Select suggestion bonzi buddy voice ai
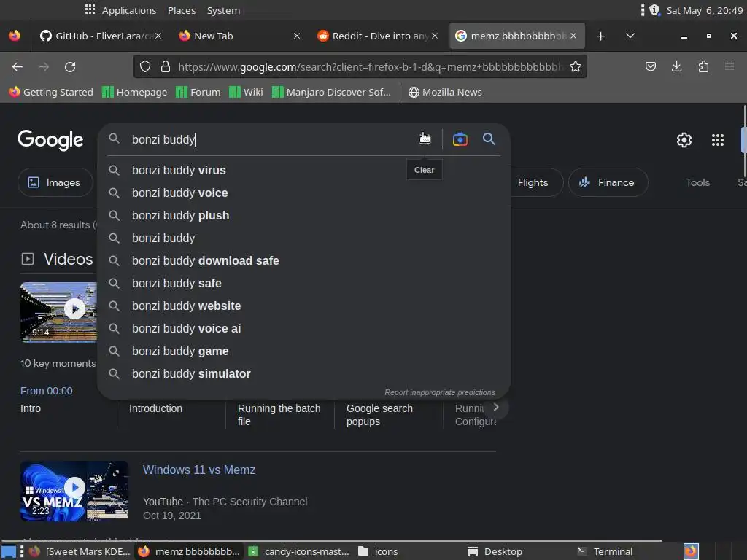Screen dimensions: 747x560 point(303,329)
